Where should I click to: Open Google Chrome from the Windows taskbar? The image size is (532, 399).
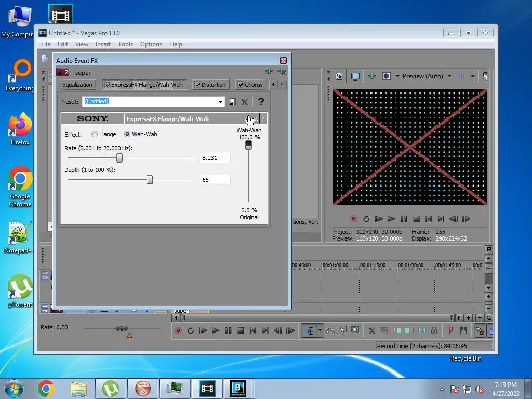[x=46, y=389]
